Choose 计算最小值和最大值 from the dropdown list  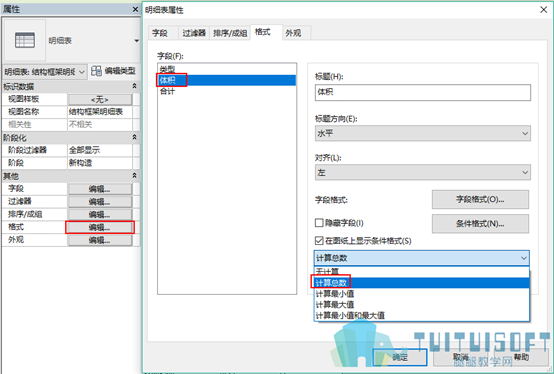422,315
